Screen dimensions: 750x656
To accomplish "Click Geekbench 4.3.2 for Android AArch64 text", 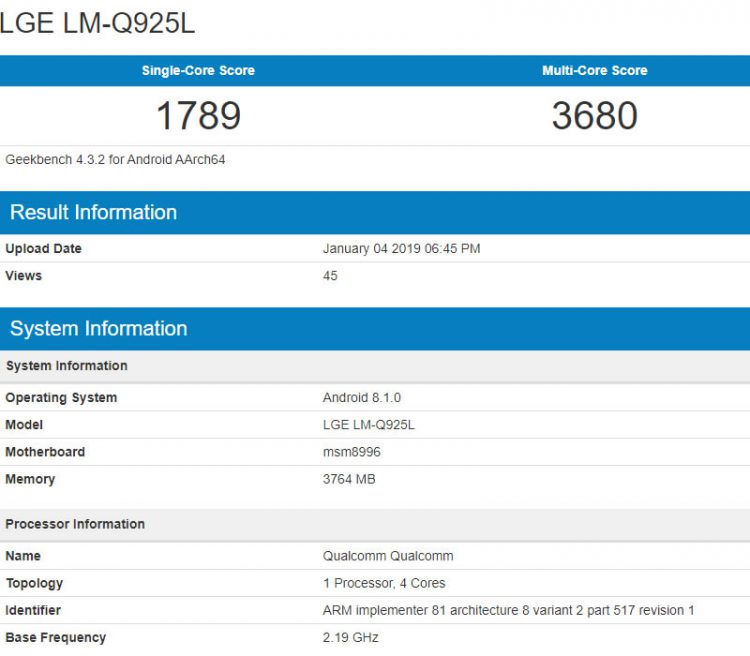I will [115, 159].
